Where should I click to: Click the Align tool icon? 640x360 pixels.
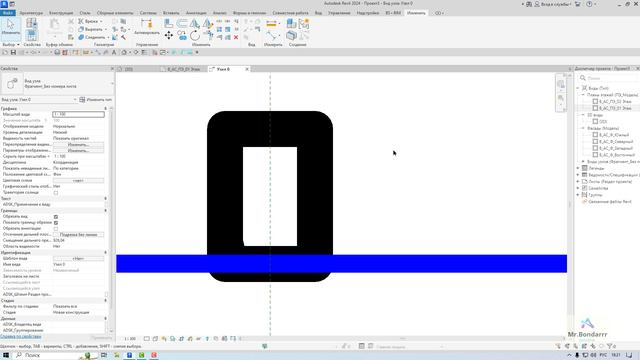pos(169,24)
